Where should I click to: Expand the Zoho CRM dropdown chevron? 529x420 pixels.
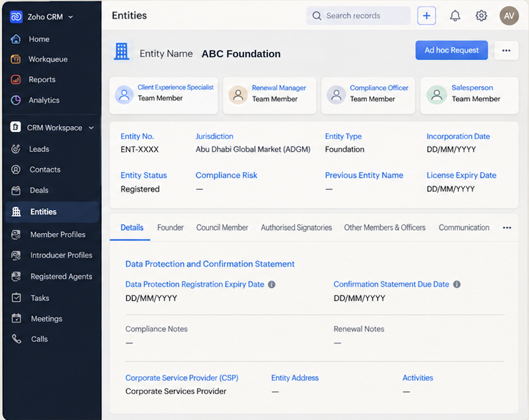[x=70, y=17]
